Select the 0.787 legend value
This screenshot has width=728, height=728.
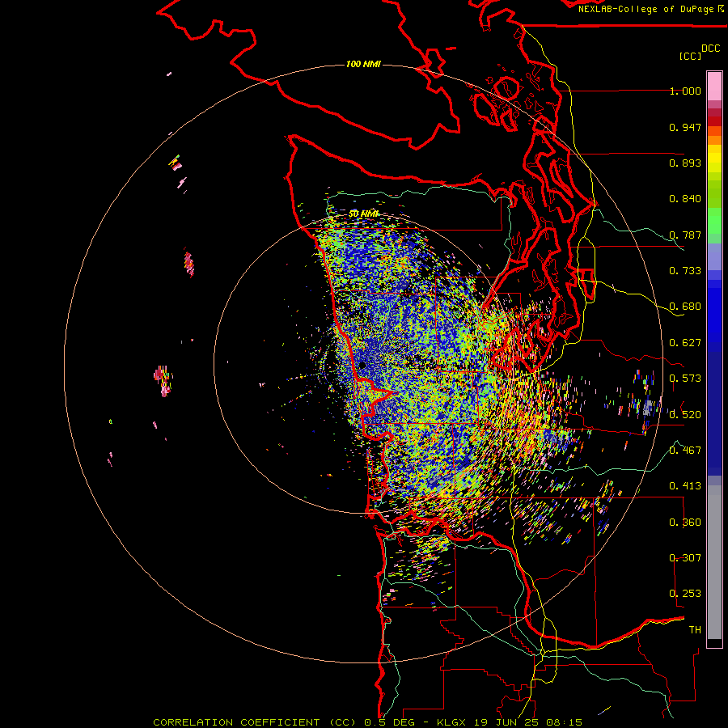coord(685,235)
